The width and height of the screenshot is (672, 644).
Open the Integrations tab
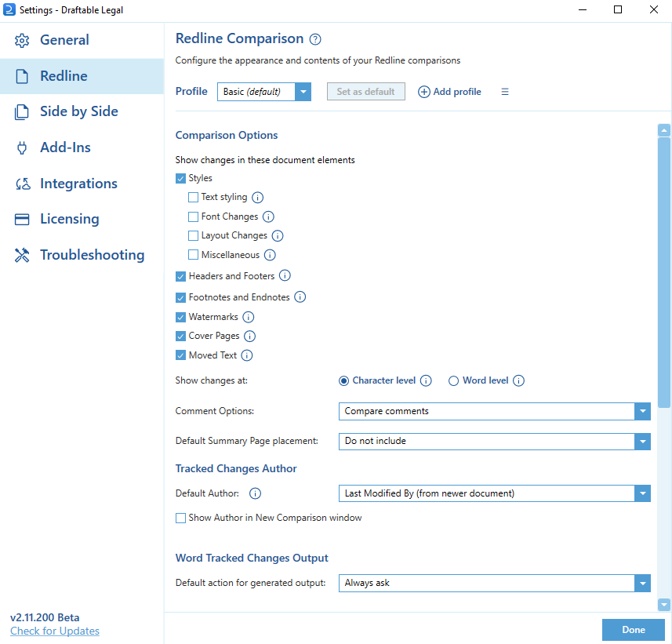pyautogui.click(x=82, y=184)
